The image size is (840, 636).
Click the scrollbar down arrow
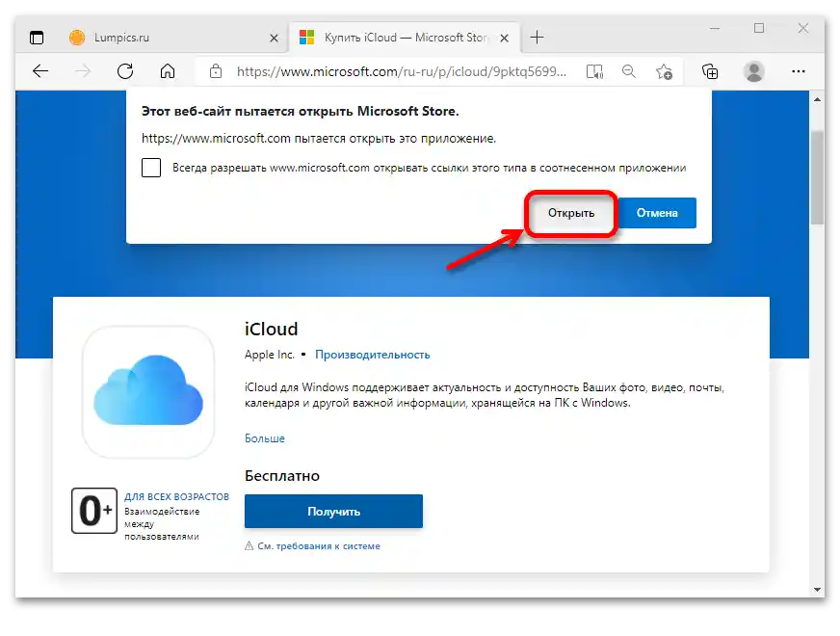pos(817,590)
